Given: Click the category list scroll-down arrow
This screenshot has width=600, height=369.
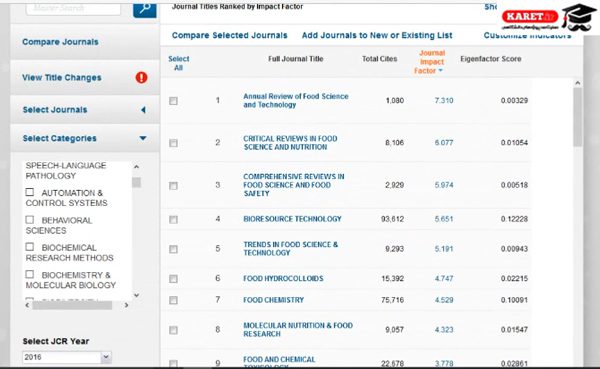Looking at the screenshot, I should click(136, 295).
